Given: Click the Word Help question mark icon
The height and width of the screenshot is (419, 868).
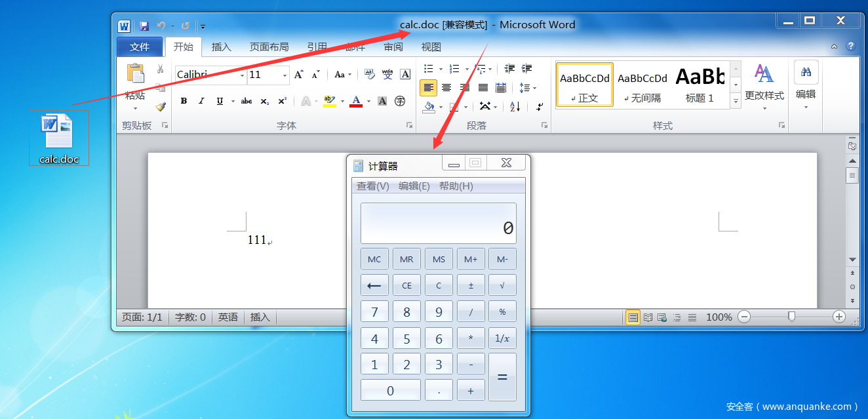Looking at the screenshot, I should pos(850,47).
